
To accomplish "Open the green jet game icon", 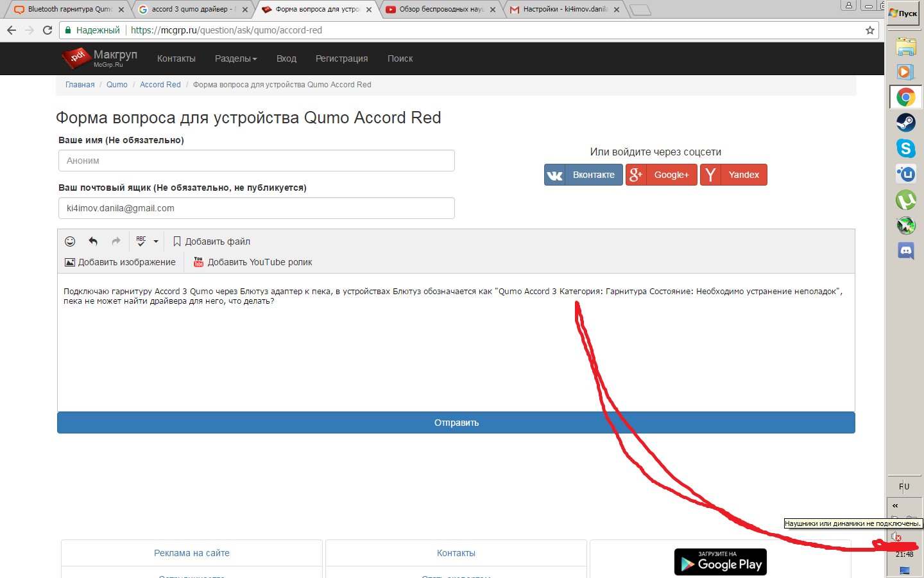I will (905, 225).
